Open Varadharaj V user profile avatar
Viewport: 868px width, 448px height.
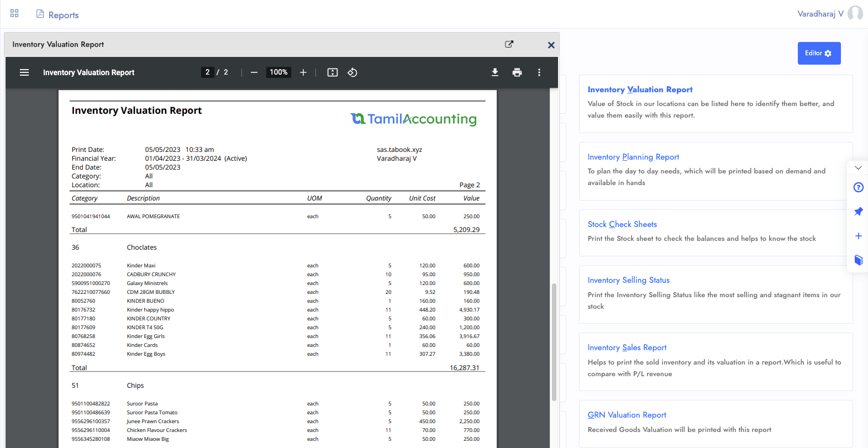pyautogui.click(x=855, y=13)
